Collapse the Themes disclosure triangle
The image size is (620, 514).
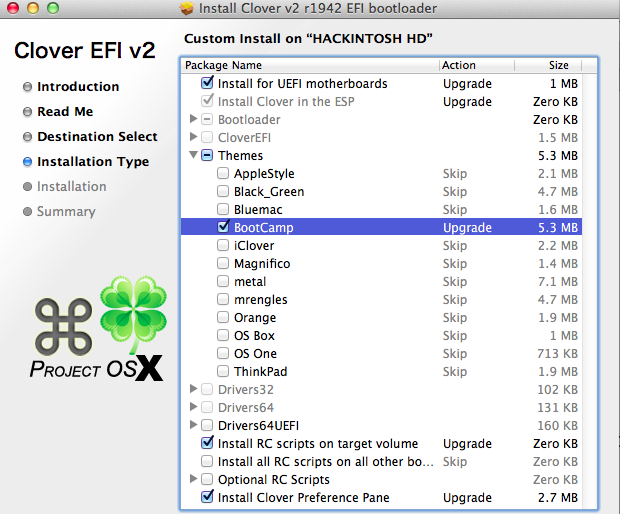point(193,156)
